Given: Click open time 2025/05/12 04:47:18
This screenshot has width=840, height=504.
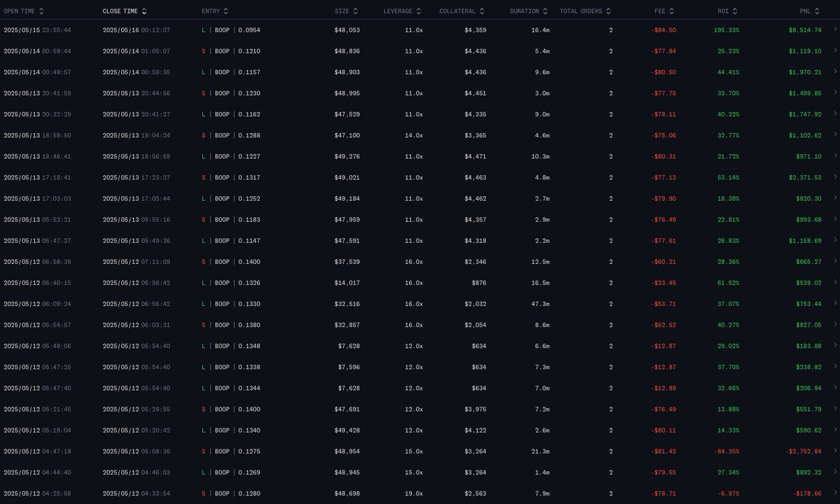Looking at the screenshot, I should point(37,451).
